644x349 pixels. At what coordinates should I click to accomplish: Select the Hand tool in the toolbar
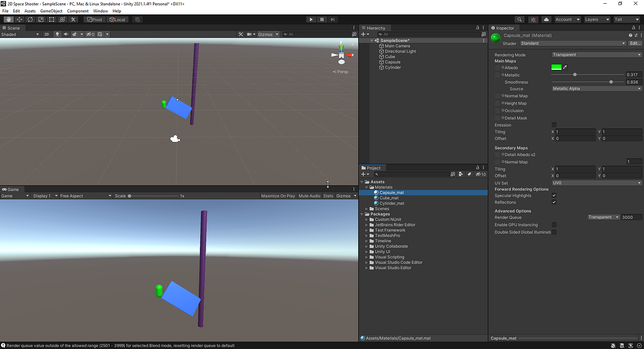coord(9,19)
